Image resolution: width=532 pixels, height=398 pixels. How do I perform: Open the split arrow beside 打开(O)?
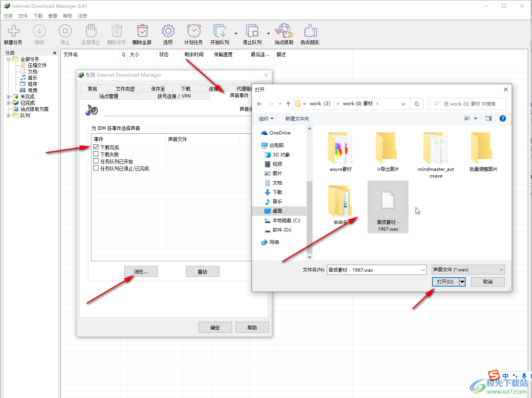pos(462,281)
